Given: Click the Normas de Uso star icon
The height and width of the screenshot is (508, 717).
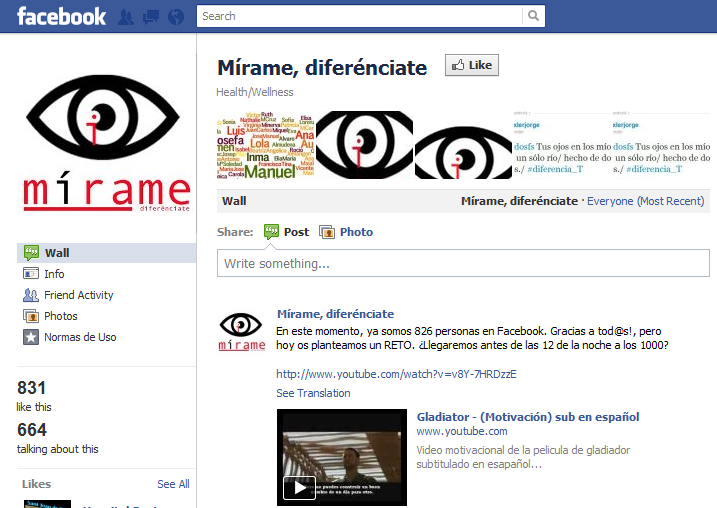Looking at the screenshot, I should (x=31, y=337).
